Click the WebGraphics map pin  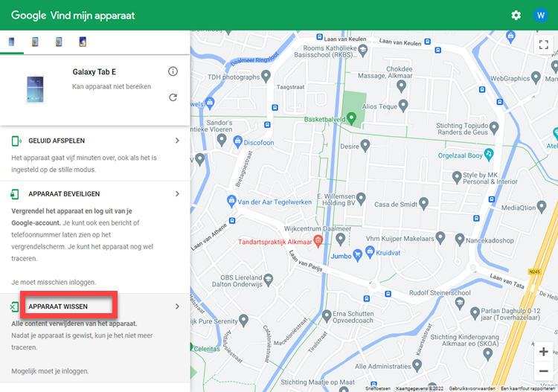536,77
